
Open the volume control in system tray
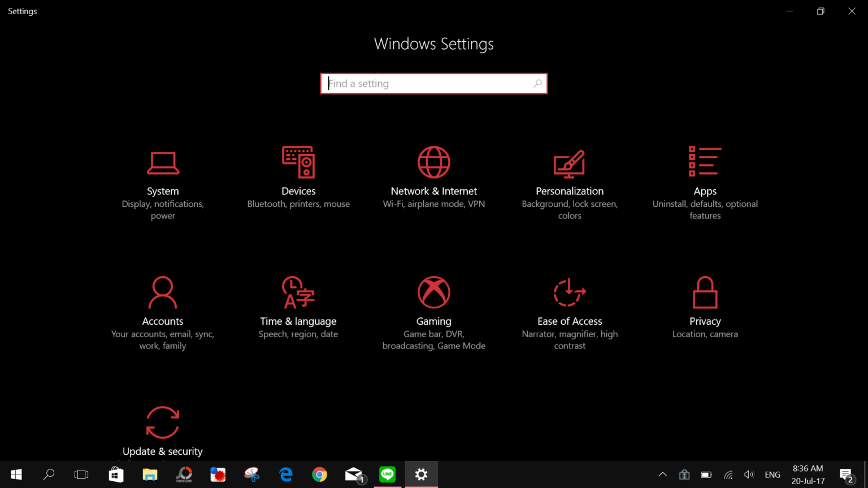[749, 474]
